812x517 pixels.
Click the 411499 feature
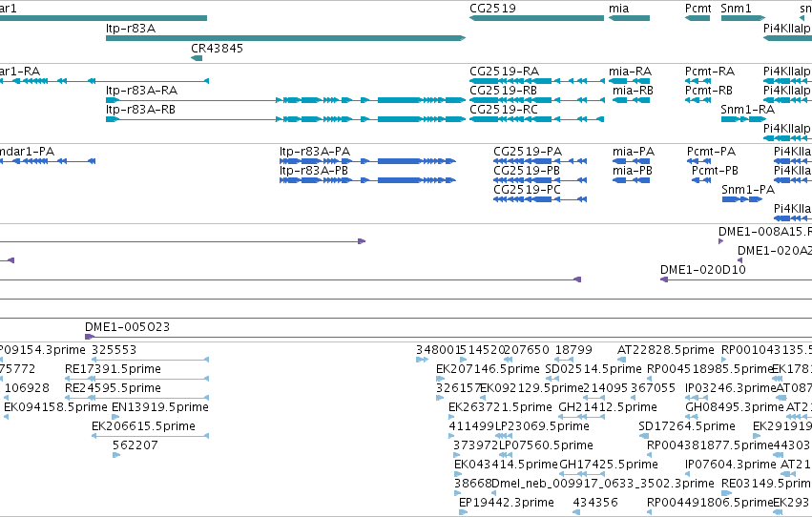(x=452, y=436)
